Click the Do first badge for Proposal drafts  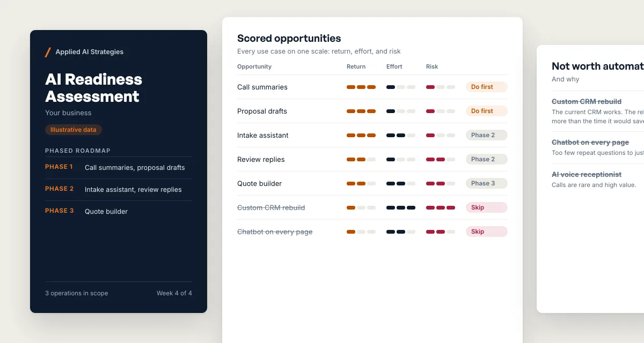point(486,111)
